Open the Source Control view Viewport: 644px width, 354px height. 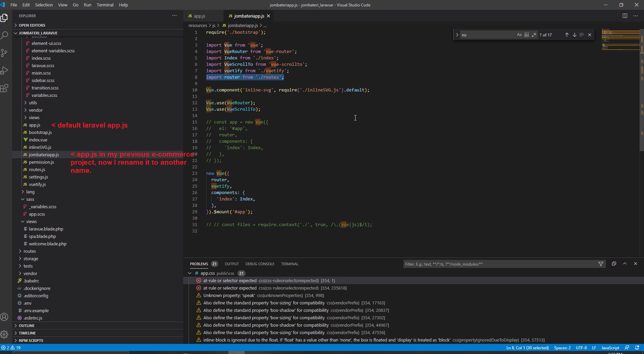[x=4, y=53]
